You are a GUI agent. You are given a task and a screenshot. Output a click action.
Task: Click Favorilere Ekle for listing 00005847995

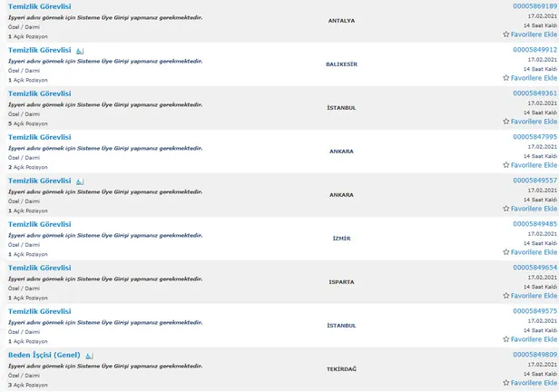click(x=534, y=165)
